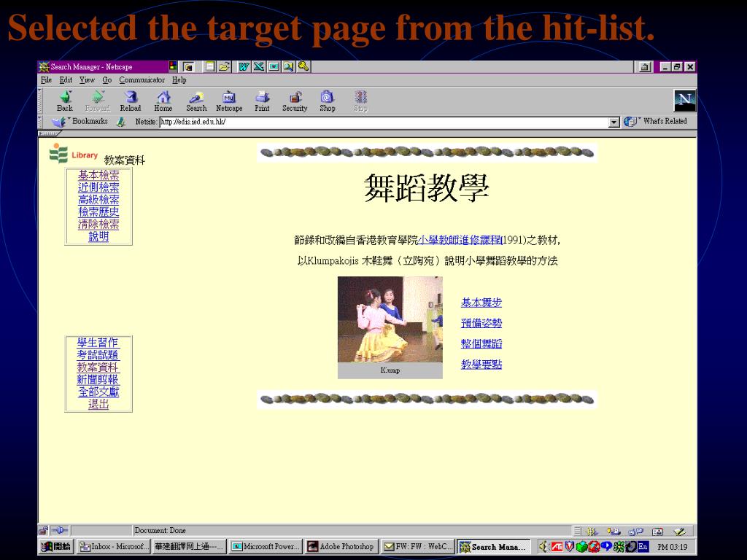
Task: Click the volume tray icon
Action: pos(543,547)
